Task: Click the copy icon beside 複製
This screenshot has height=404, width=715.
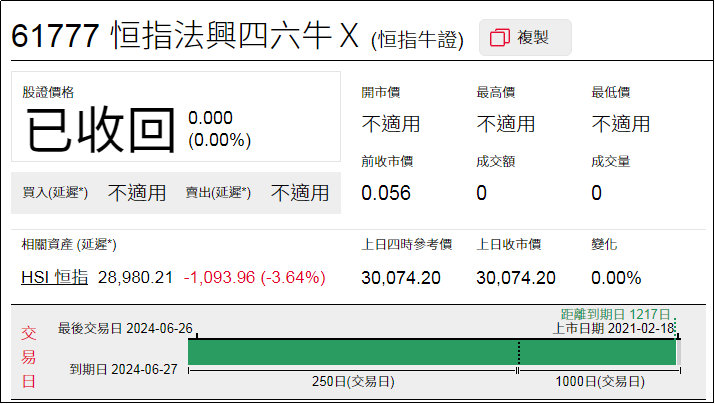Action: click(499, 38)
